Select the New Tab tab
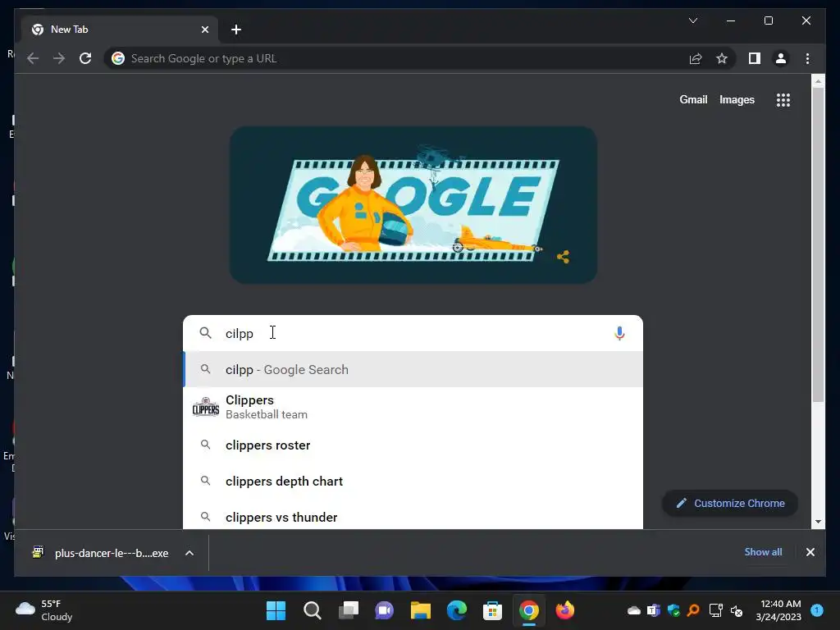 [120, 30]
